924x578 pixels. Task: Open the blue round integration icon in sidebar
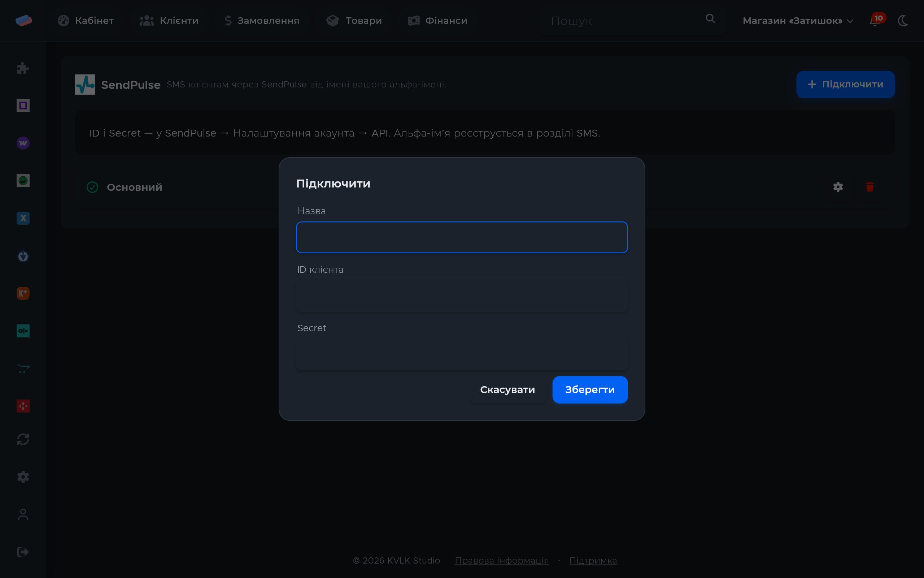click(23, 256)
